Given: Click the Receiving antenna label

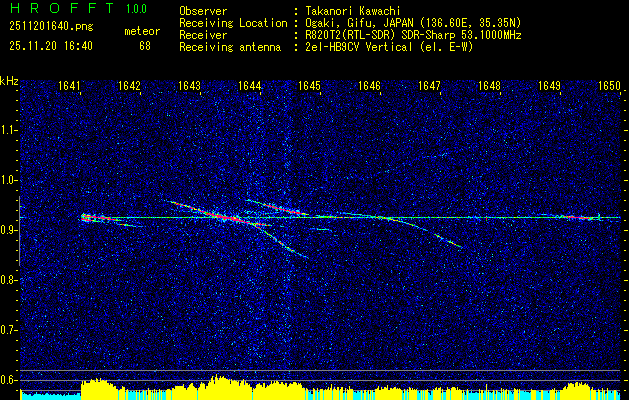Looking at the screenshot, I should [230, 47].
